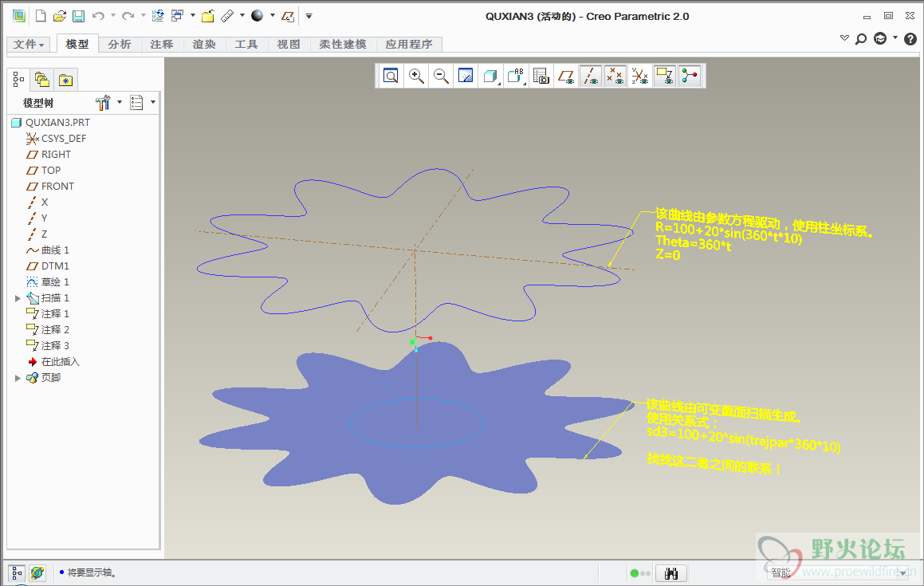Image resolution: width=924 pixels, height=586 pixels.
Task: Click the Refit zoom icon
Action: (x=391, y=77)
